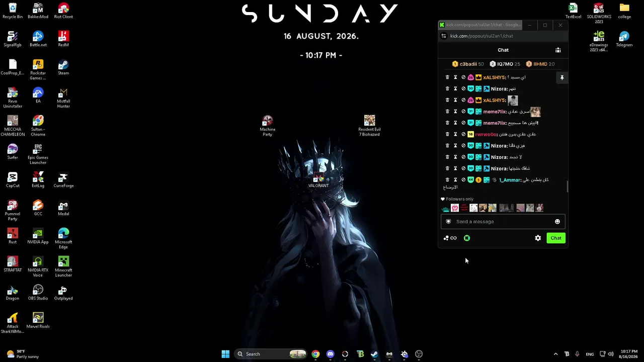Click the taskbar Search box
Viewport: 644px width, 362px height.
(x=272, y=354)
